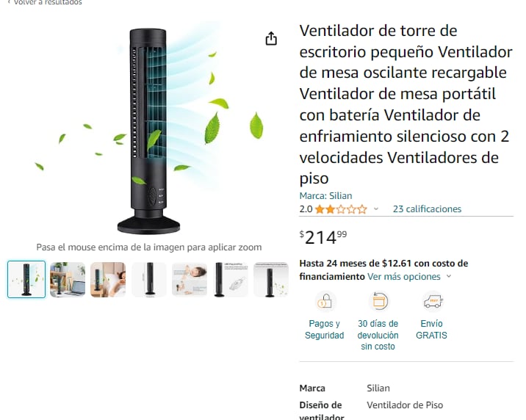Select thumbnail of fan beside laptop

(x=68, y=280)
